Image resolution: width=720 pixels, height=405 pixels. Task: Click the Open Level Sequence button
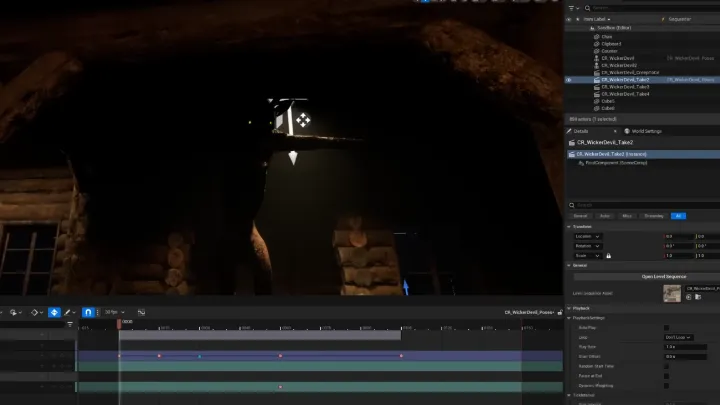click(x=664, y=276)
